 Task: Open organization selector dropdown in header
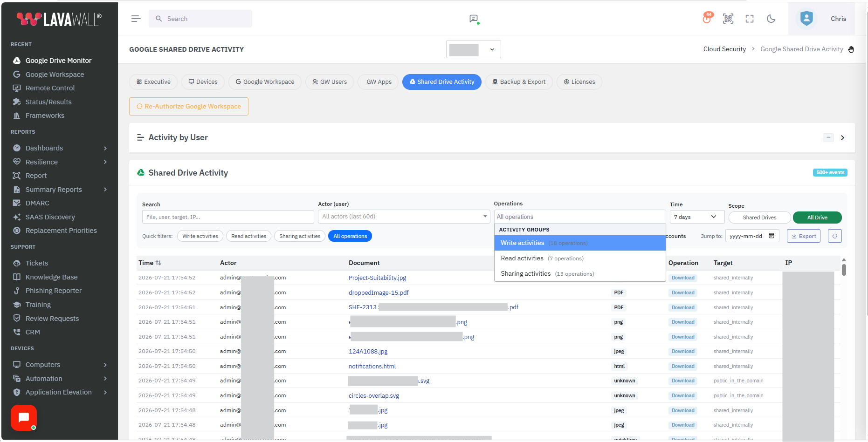(473, 49)
